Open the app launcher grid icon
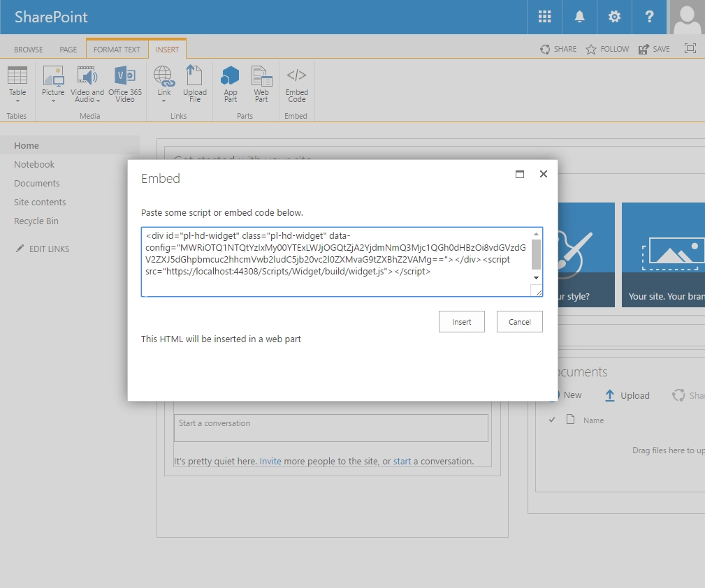 pos(544,17)
